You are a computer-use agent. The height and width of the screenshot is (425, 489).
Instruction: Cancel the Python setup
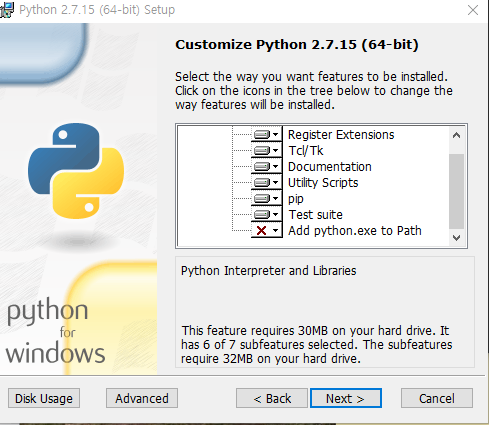tap(437, 398)
